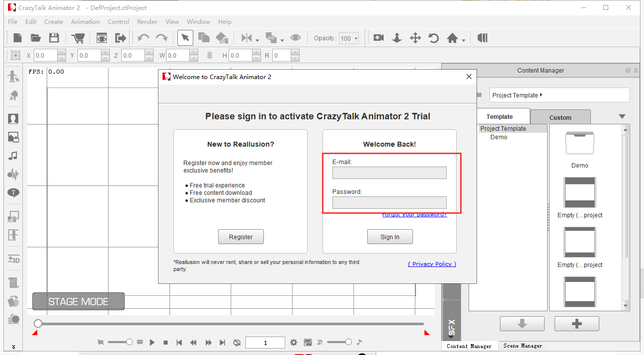This screenshot has width=644, height=355.
Task: Open the Render menu
Action: (x=147, y=21)
